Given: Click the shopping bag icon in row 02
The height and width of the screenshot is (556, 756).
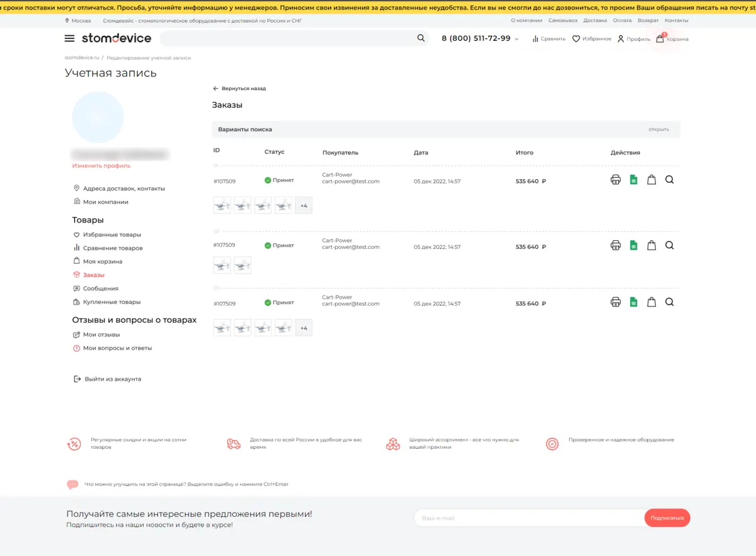Looking at the screenshot, I should 651,245.
